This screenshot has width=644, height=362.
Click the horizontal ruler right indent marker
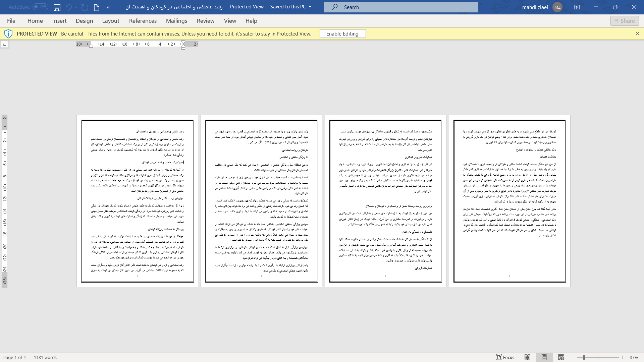point(183,48)
